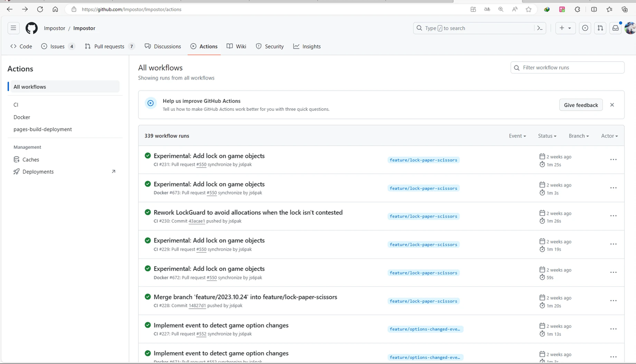The image size is (636, 364).
Task: Open the command palette icon
Action: point(540,28)
